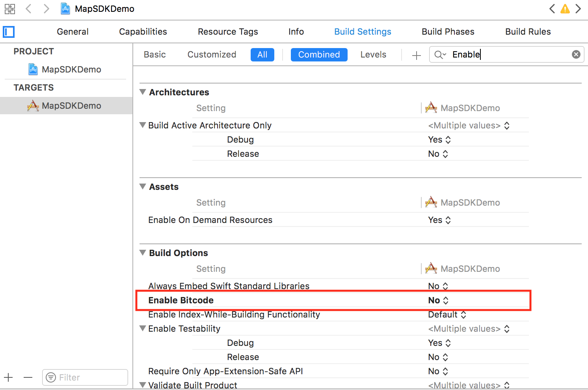Go forward with the right chevron
The height and width of the screenshot is (390, 588).
47,9
